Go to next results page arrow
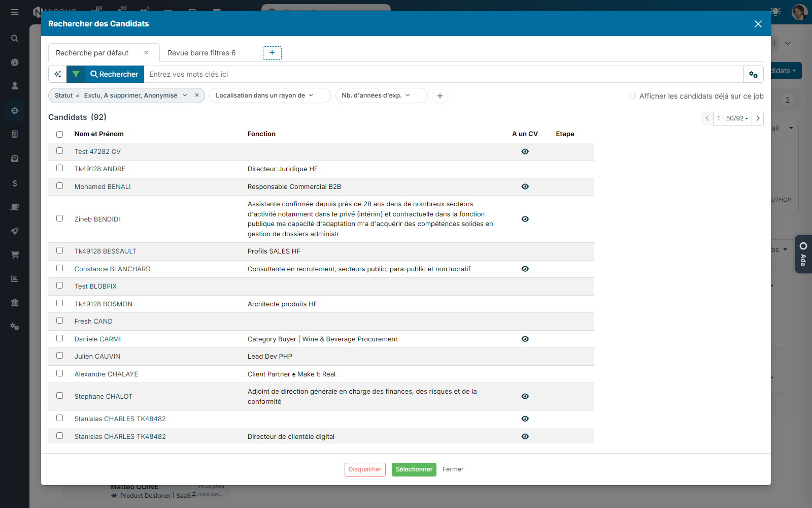Image resolution: width=812 pixels, height=508 pixels. click(758, 118)
